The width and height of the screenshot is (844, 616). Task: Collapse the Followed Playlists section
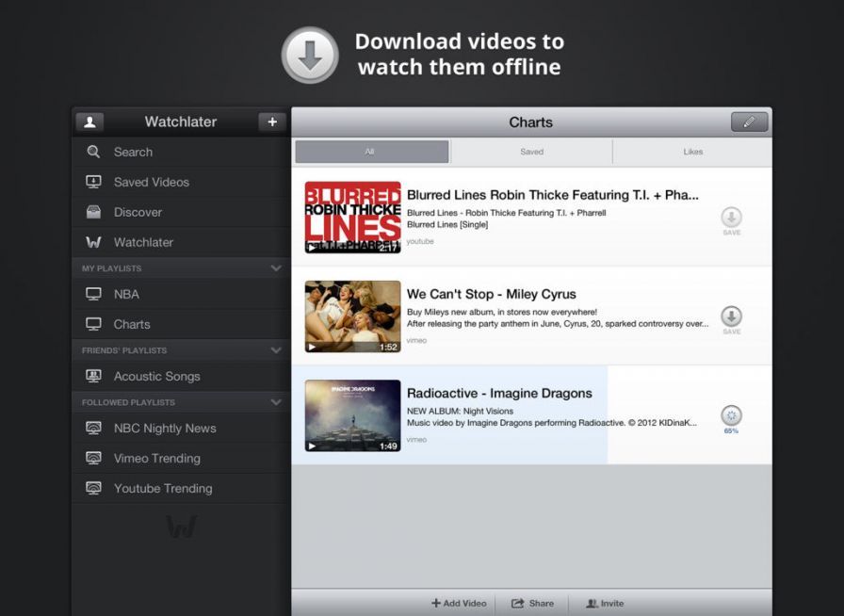click(x=277, y=402)
